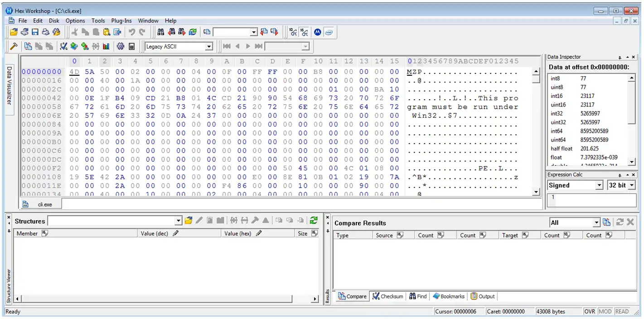Click the Structures horizontal scrollbar right arrow

(315, 299)
